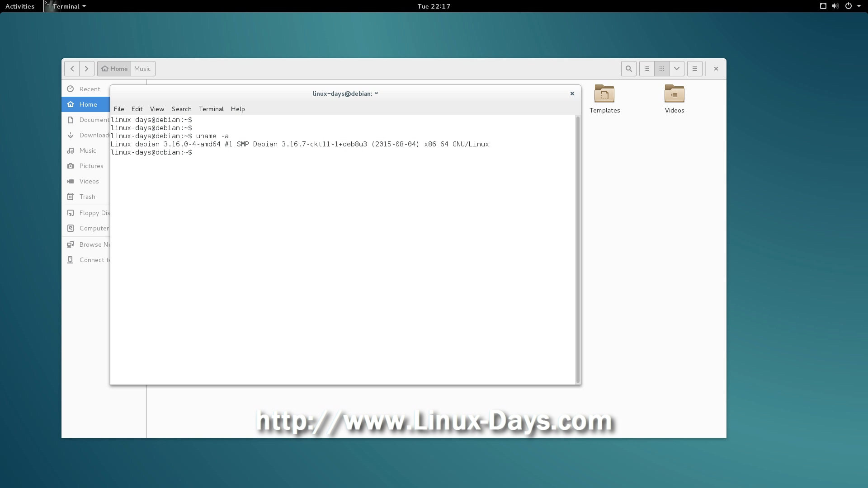Open search in Files window
Screen dimensions: 868x488
pyautogui.click(x=629, y=69)
